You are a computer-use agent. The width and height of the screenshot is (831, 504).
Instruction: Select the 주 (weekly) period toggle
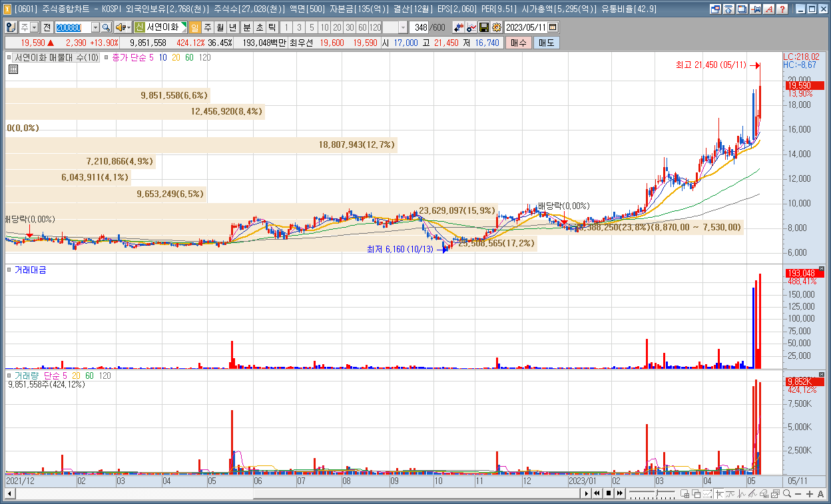pos(207,27)
